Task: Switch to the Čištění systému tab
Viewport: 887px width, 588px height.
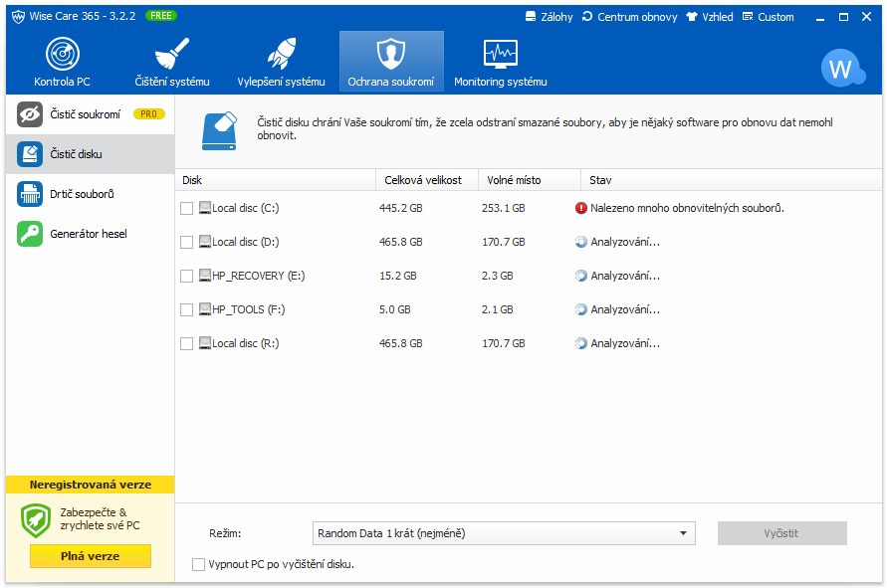Action: pyautogui.click(x=172, y=61)
